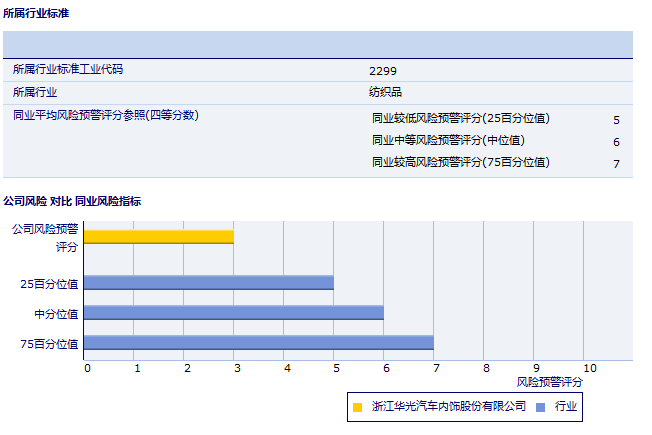
Task: Select the 公司风险预警评分 y-axis label
Action: click(x=44, y=237)
